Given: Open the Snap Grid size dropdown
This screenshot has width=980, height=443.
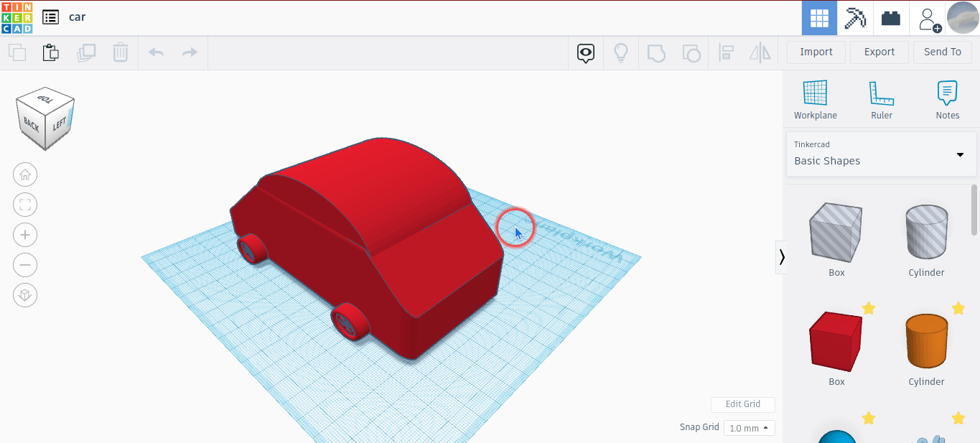Looking at the screenshot, I should click(749, 427).
